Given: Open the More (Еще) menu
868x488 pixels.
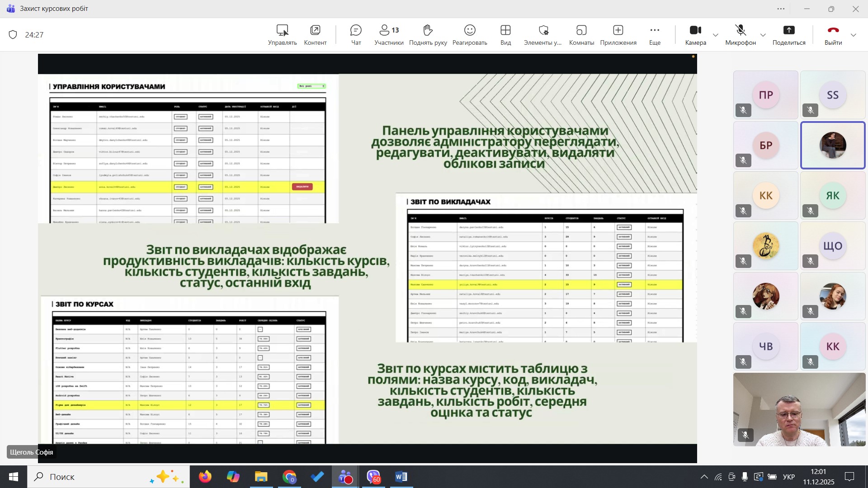Looking at the screenshot, I should tap(655, 35).
